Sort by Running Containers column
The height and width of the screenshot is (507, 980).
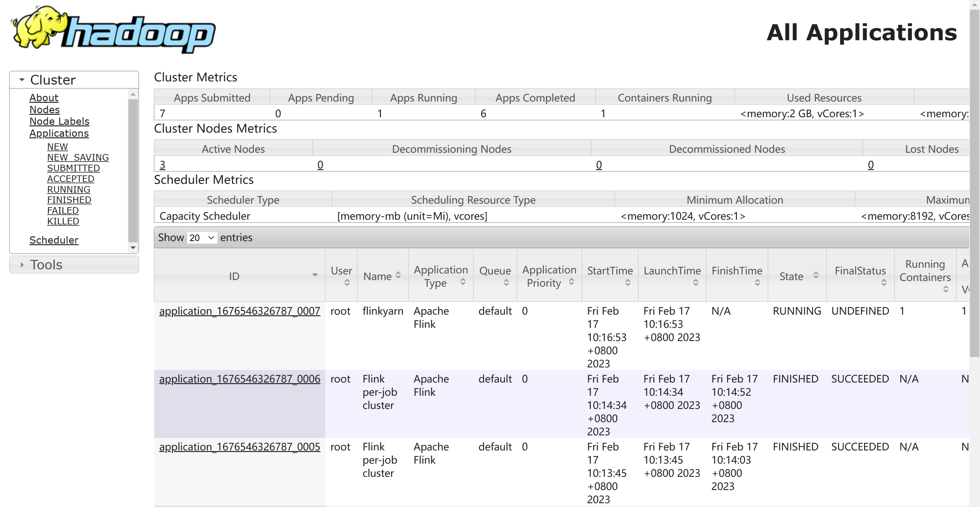click(x=925, y=275)
